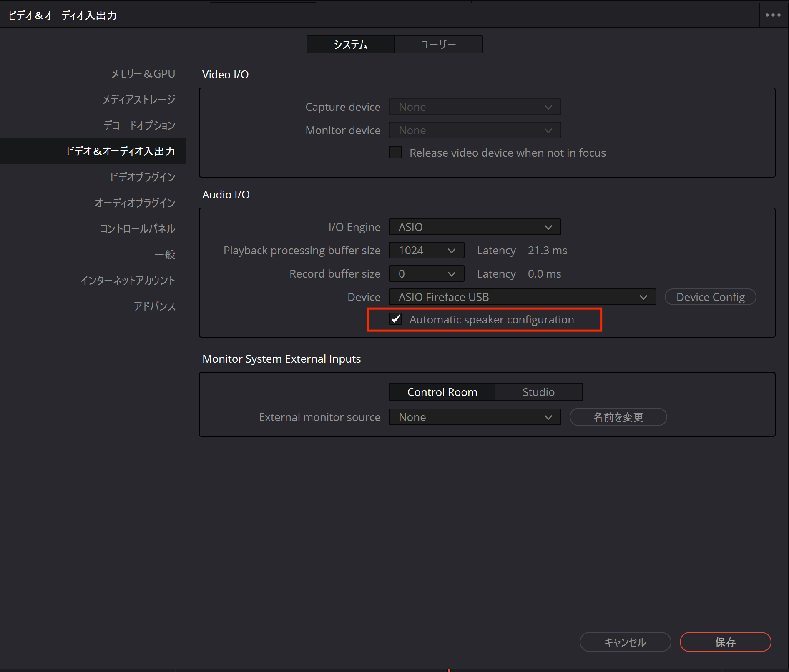Expand the Record buffer size dropdown

point(426,274)
